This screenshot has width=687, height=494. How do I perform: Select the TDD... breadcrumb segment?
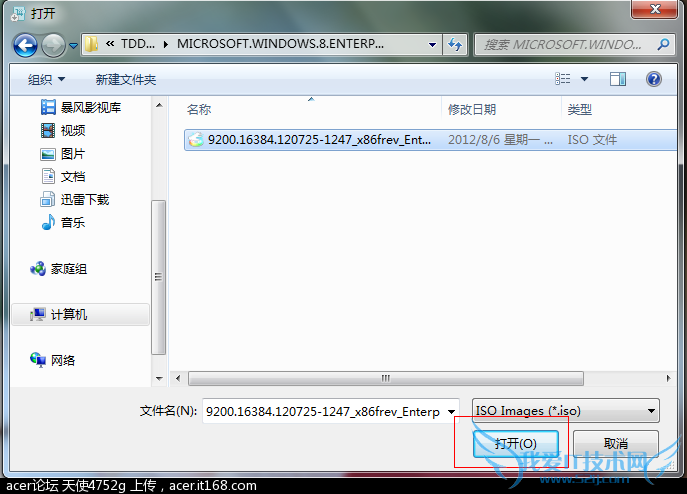(138, 44)
